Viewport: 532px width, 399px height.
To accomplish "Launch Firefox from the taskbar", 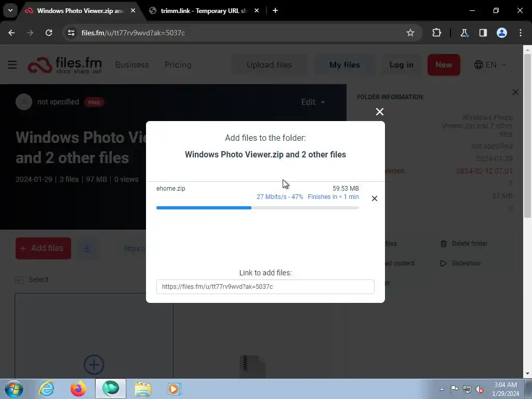I will pos(78,389).
